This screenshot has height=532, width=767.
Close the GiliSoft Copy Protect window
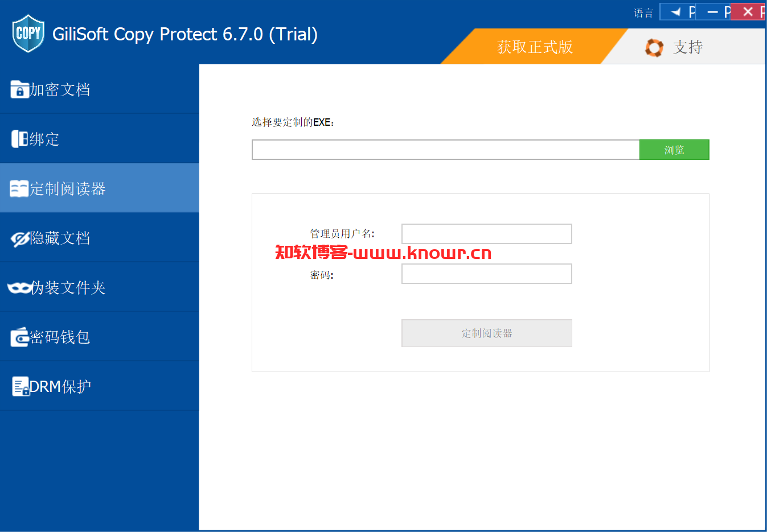(x=748, y=11)
